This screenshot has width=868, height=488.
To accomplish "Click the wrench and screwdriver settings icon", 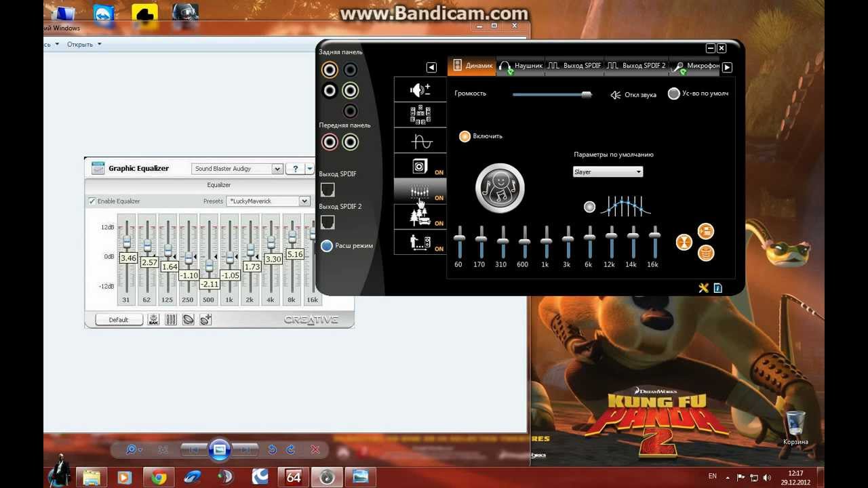I will pyautogui.click(x=703, y=288).
